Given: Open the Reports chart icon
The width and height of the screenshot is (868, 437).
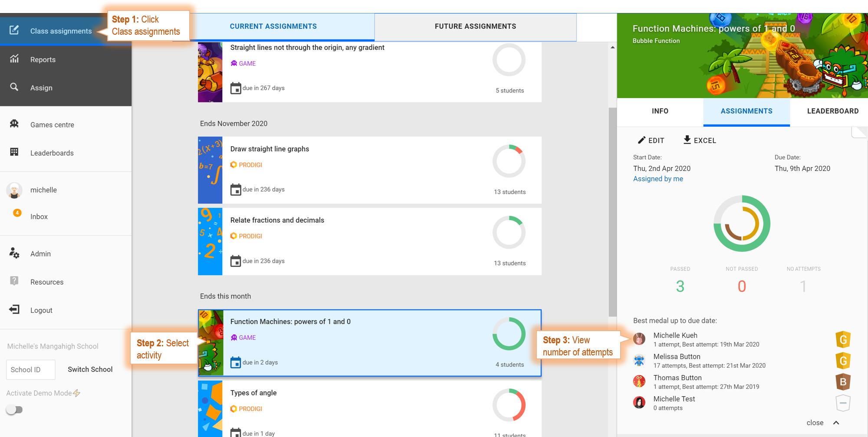Looking at the screenshot, I should [14, 59].
